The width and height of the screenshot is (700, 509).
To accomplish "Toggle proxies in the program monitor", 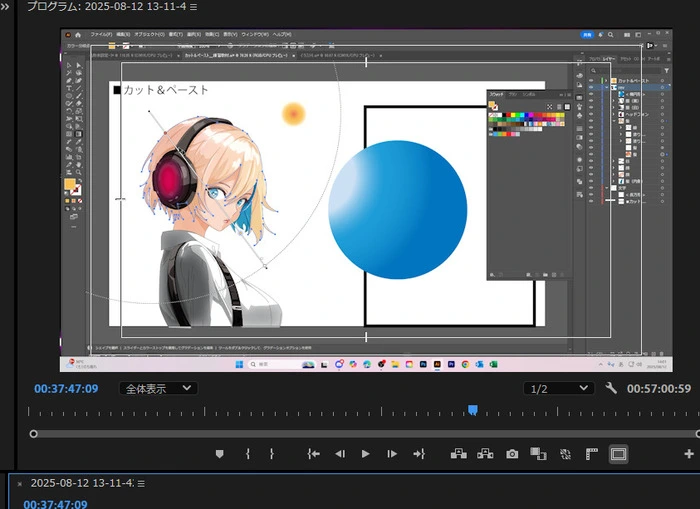I will pos(565,454).
